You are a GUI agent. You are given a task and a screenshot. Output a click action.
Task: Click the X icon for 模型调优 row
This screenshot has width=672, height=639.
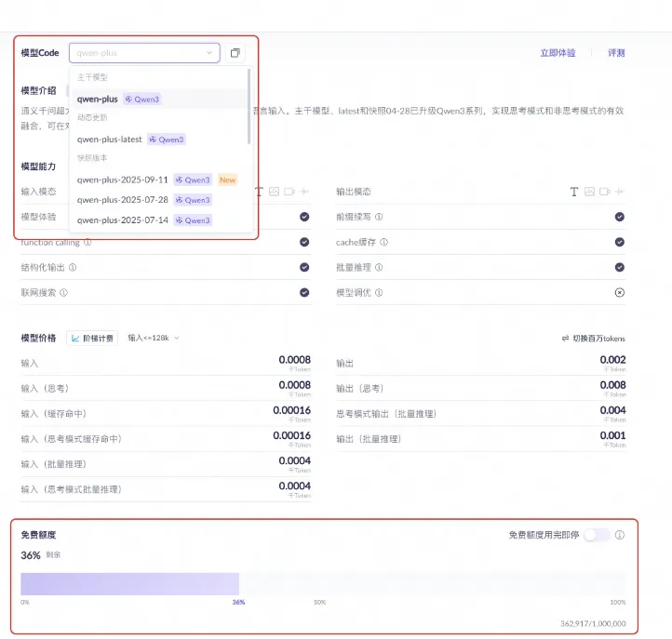620,292
